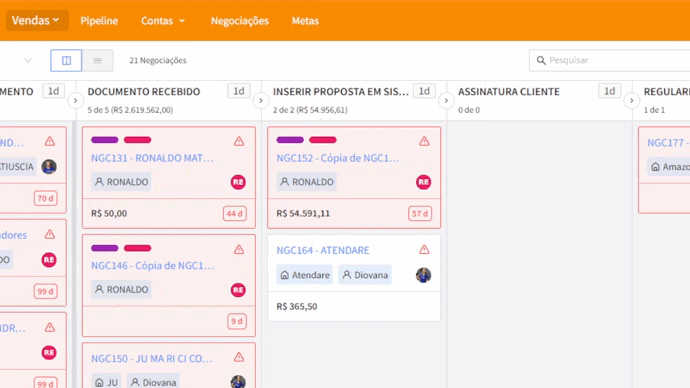This screenshot has width=690, height=388.
Task: Click the warning icon on NGC150 card
Action: [x=239, y=357]
